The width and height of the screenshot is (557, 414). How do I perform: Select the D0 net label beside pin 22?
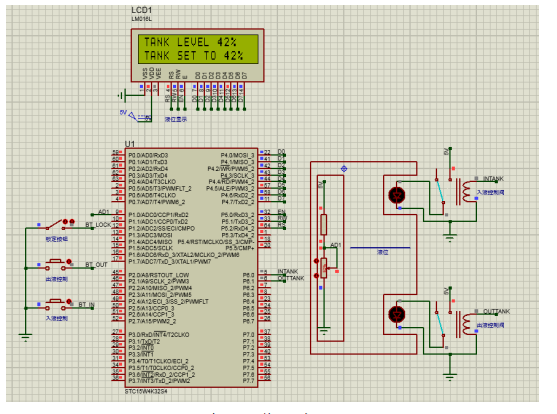281,152
